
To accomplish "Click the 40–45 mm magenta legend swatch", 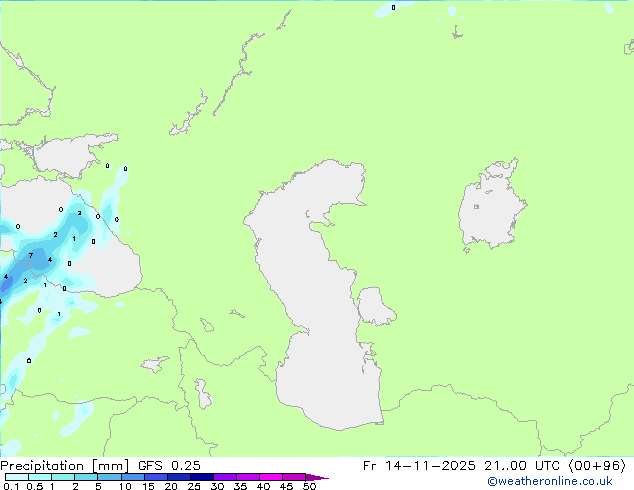I will point(271,477).
